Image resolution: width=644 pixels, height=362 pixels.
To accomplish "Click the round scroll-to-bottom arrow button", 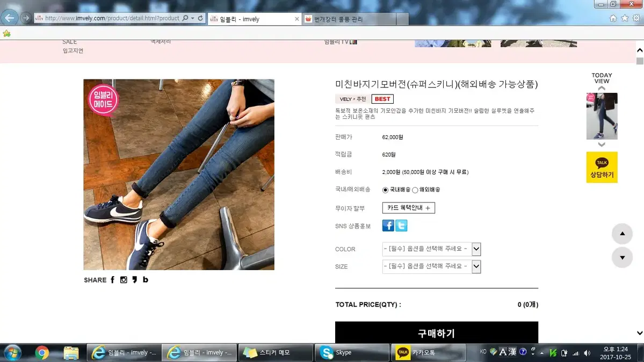I will (622, 258).
